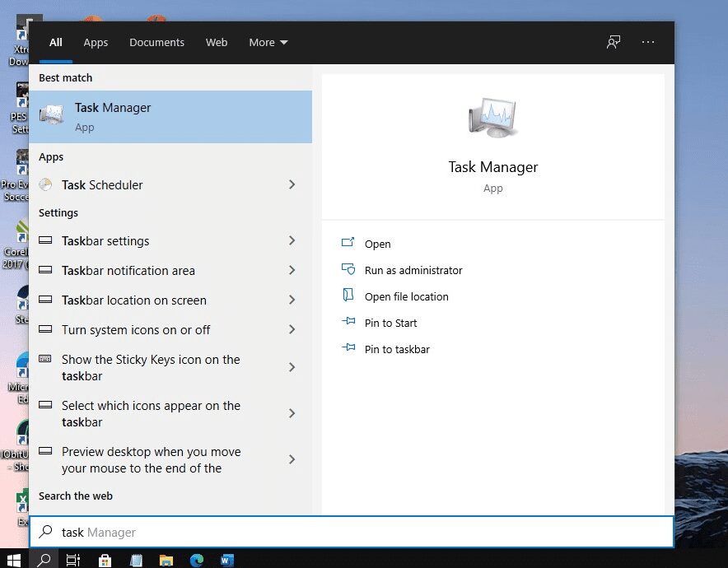The image size is (728, 568).
Task: Click the Select which icons appear setting icon
Action: (x=45, y=405)
